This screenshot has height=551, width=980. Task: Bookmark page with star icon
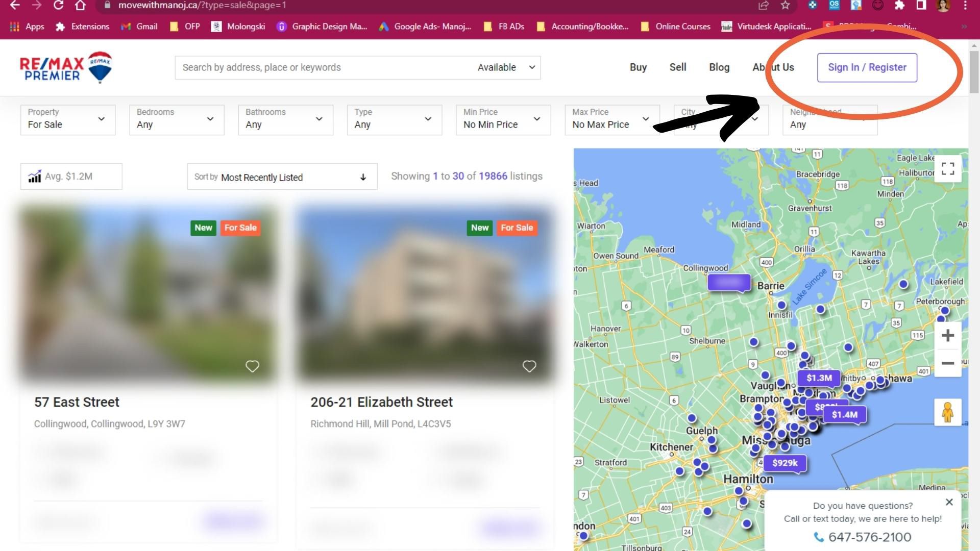pyautogui.click(x=785, y=6)
